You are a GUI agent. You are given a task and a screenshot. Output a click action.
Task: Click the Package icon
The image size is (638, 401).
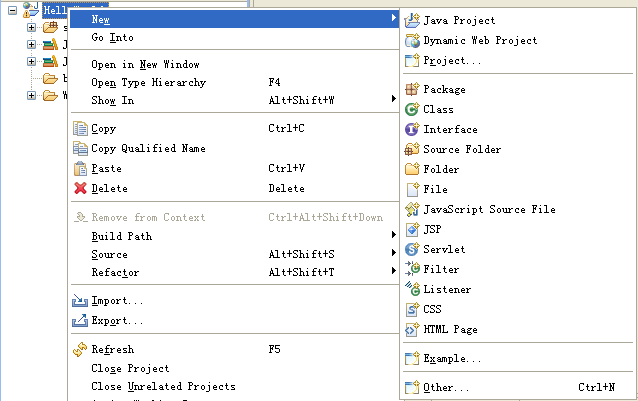click(x=412, y=89)
